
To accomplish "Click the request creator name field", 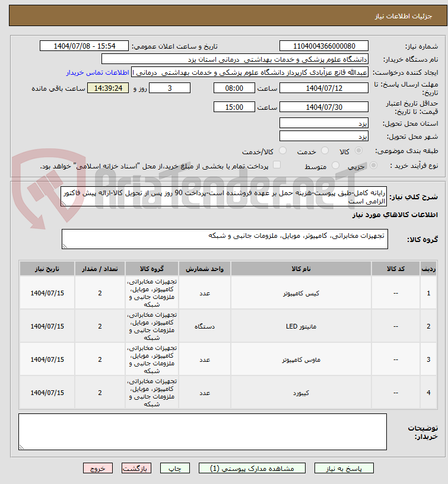I will (x=250, y=72).
